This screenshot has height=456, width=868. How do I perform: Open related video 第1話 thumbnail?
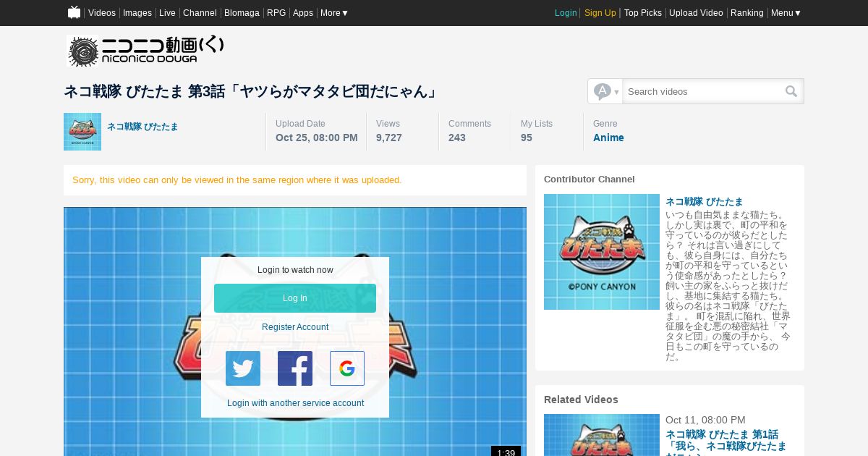coord(602,435)
